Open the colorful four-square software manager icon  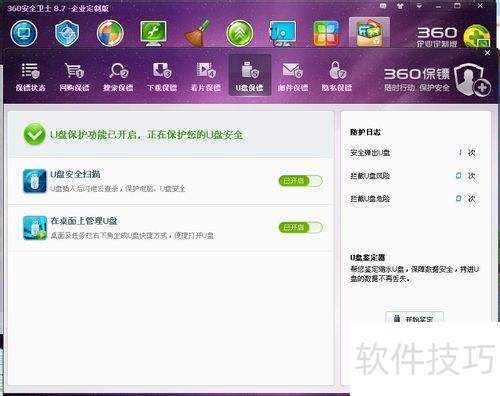pos(326,33)
